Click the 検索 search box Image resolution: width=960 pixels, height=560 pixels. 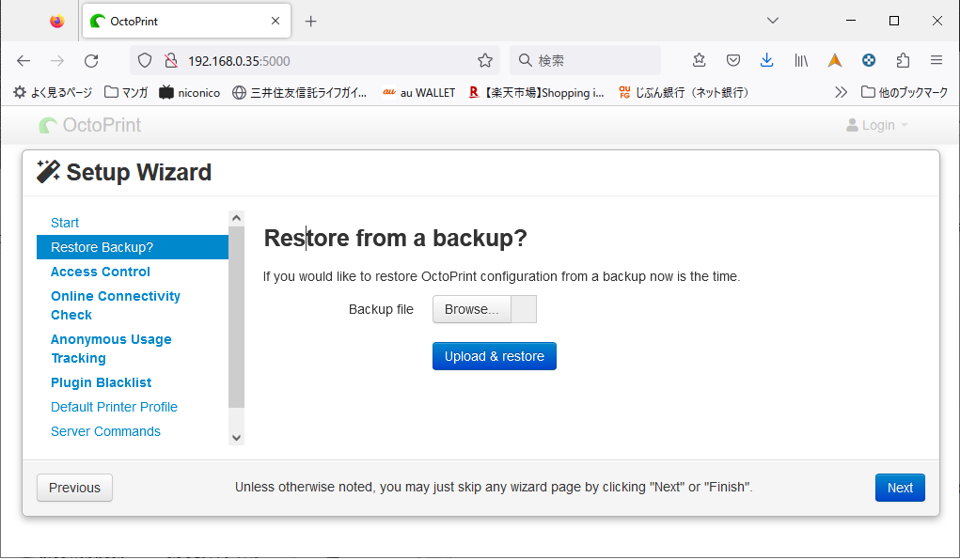point(585,60)
